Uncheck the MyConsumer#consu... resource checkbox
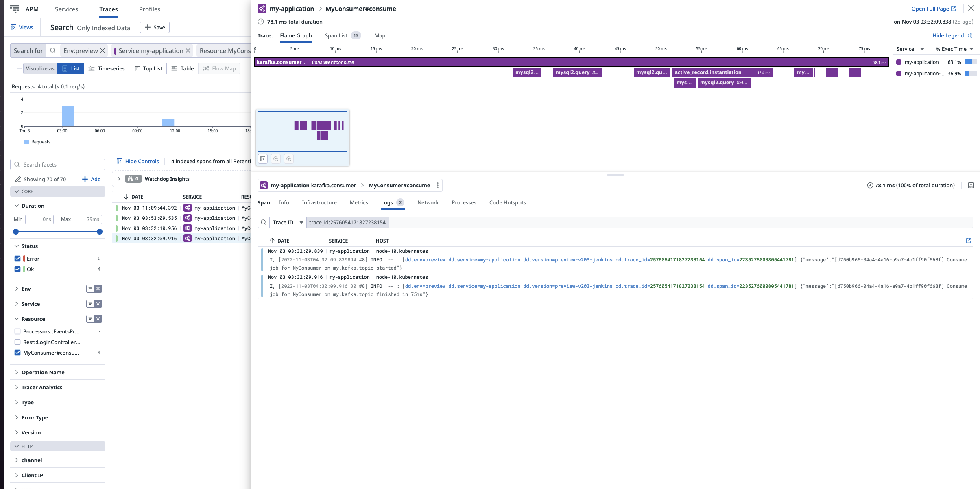This screenshot has width=980, height=489. [17, 353]
